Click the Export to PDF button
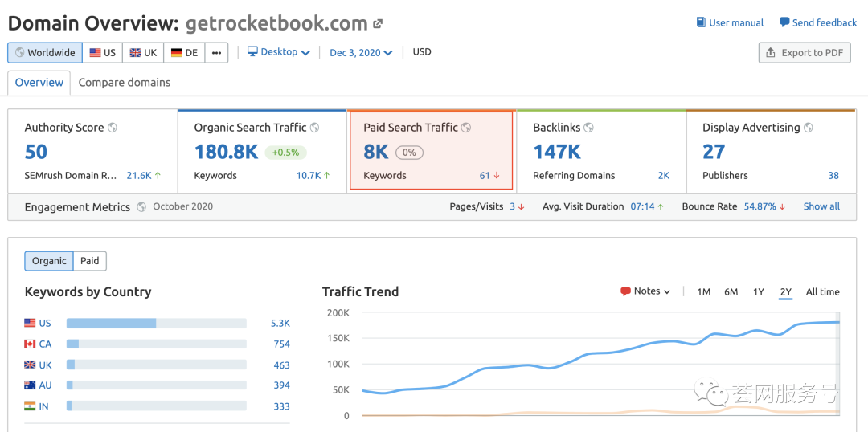The height and width of the screenshot is (432, 868). click(x=805, y=53)
